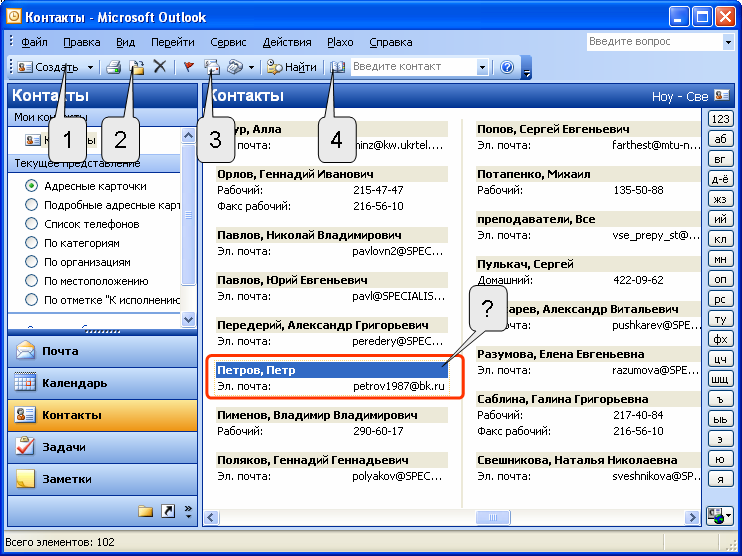Open the Перейти menu
The image size is (742, 556).
tap(173, 42)
